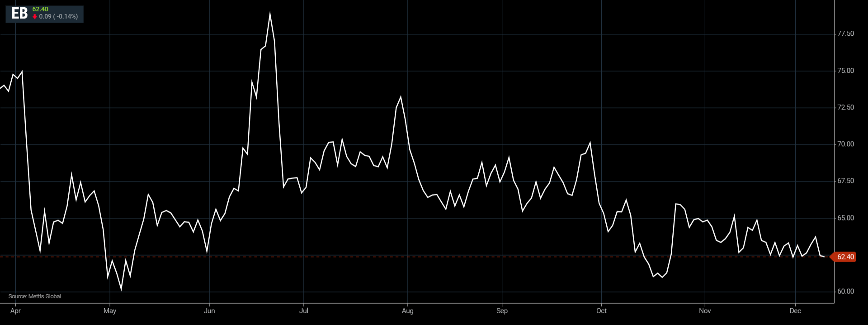Viewport: 868px width, 325px height.
Task: Select the Nov label on time axis
Action: [705, 311]
